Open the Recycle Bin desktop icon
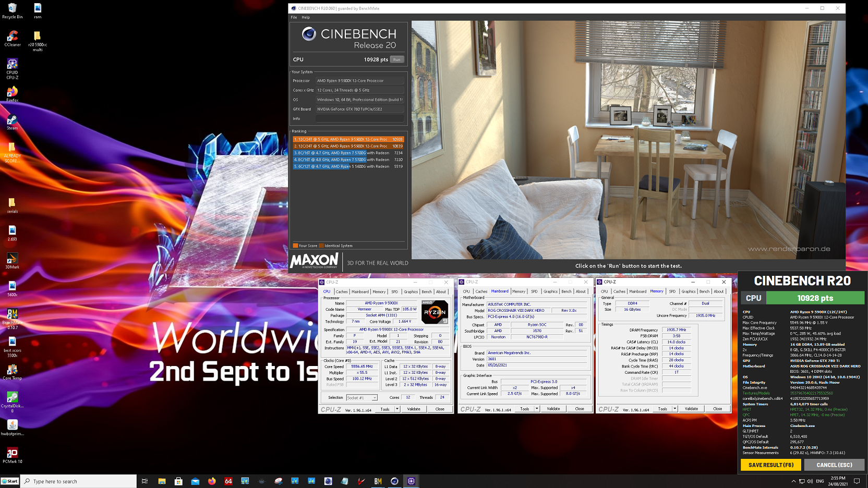The image size is (868, 488). (13, 10)
